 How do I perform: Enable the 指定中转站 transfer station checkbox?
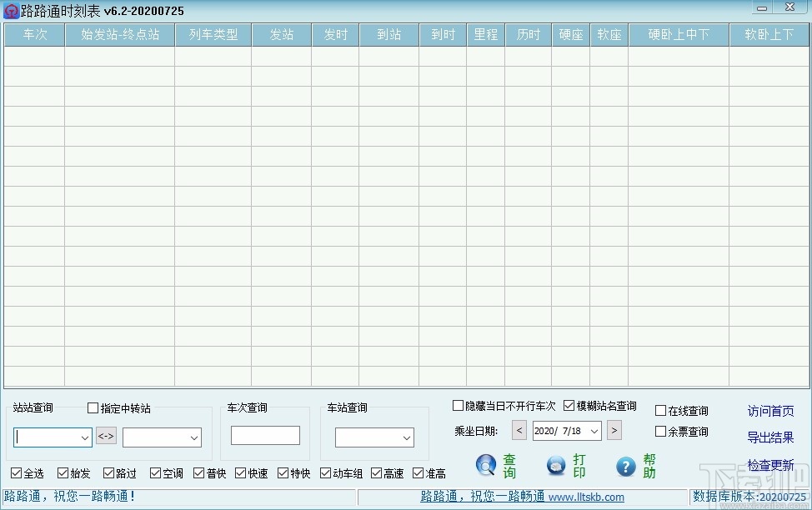[x=93, y=407]
